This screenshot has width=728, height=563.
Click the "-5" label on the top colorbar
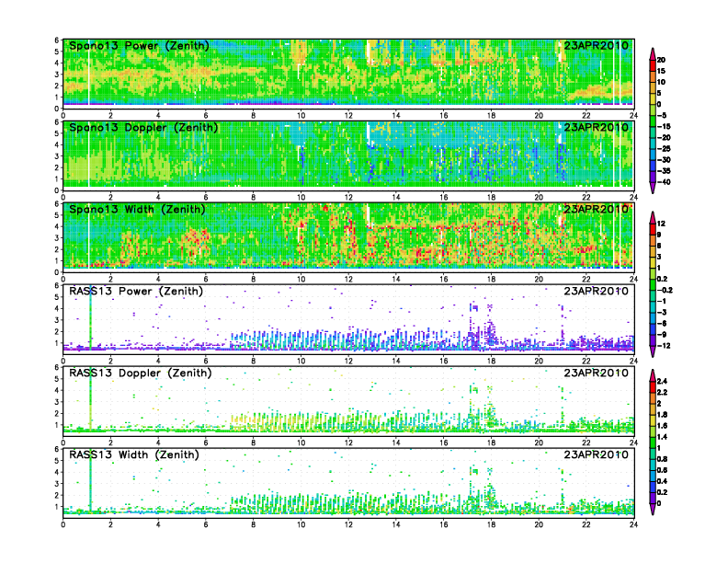coord(662,116)
